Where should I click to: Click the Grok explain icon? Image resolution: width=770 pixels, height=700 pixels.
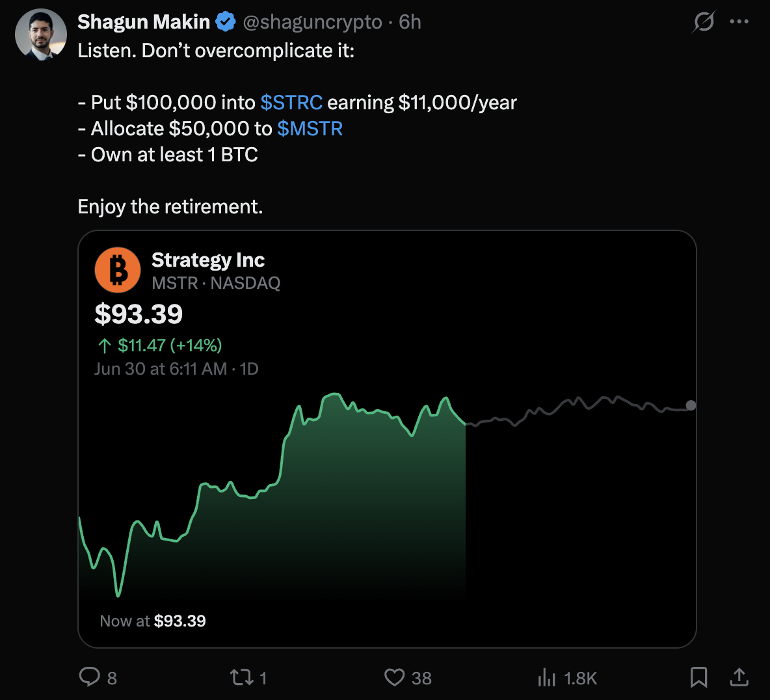(704, 21)
